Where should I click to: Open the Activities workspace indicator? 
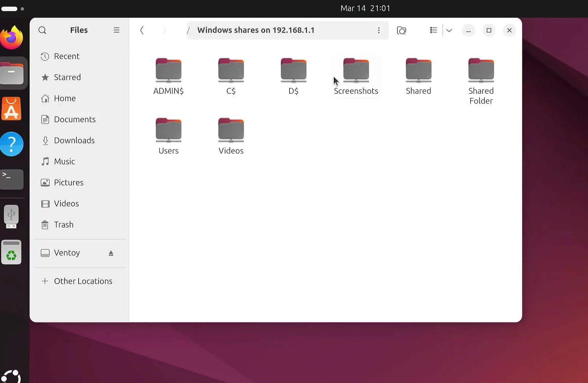tap(13, 8)
